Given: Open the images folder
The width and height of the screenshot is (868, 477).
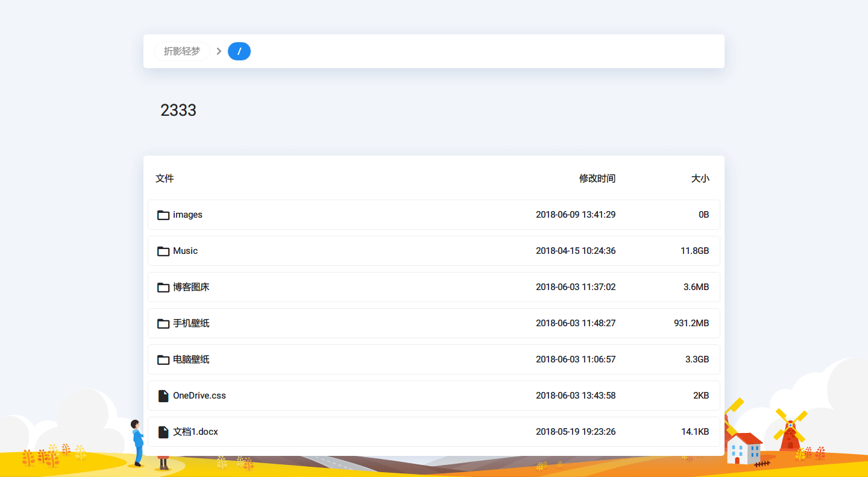Looking at the screenshot, I should click(188, 215).
